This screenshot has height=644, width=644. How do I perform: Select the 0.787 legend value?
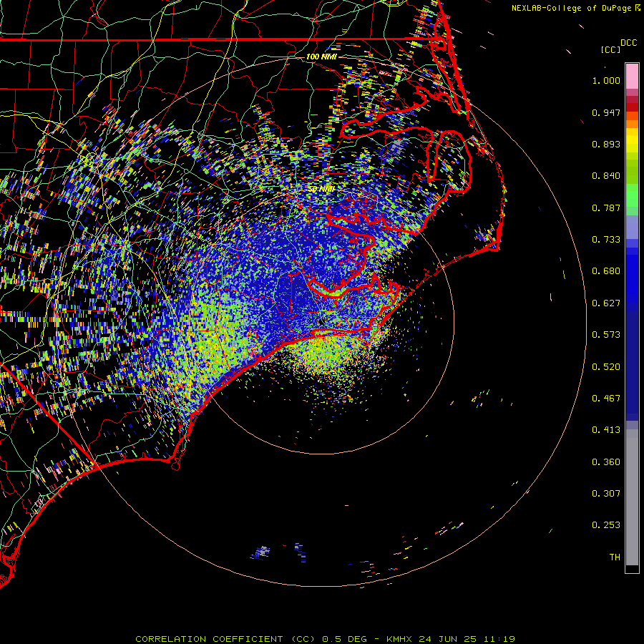click(x=606, y=208)
